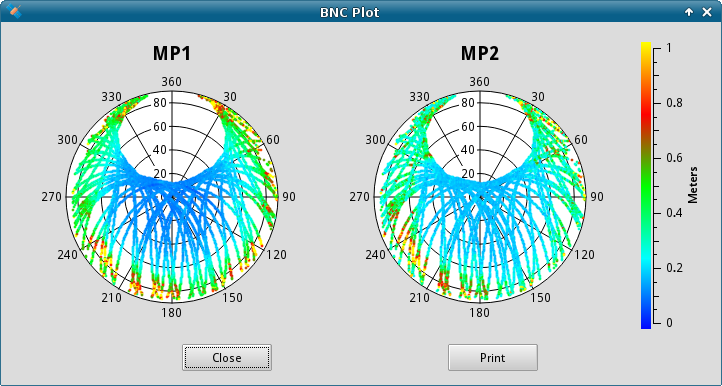The height and width of the screenshot is (386, 722).
Task: Click the window roll-up arrow icon
Action: point(689,12)
